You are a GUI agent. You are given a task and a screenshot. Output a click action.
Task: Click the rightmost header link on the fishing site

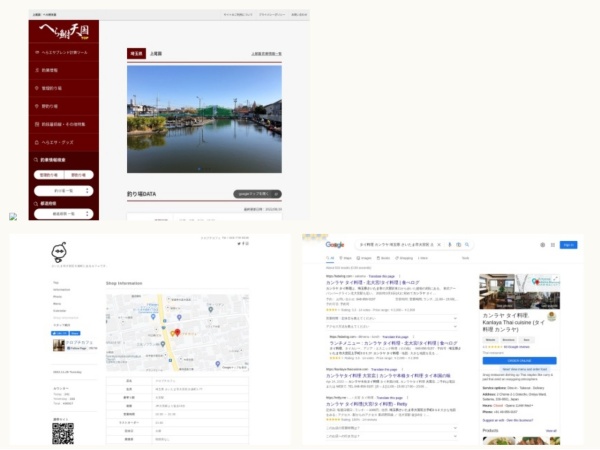[299, 15]
